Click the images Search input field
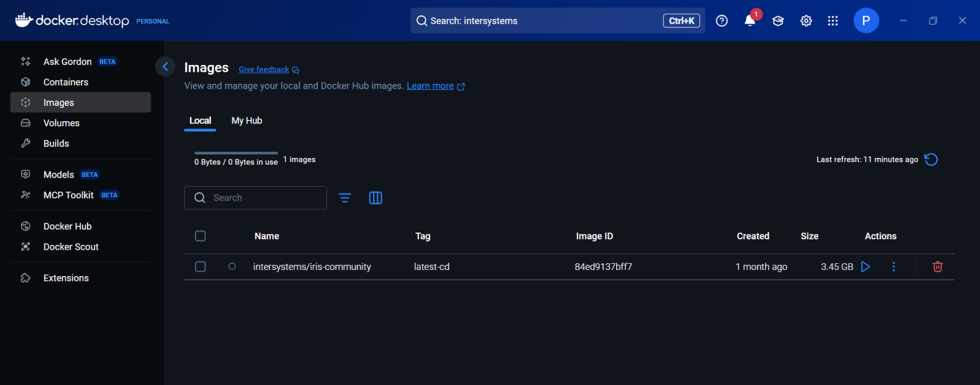This screenshot has width=980, height=385. click(263, 198)
